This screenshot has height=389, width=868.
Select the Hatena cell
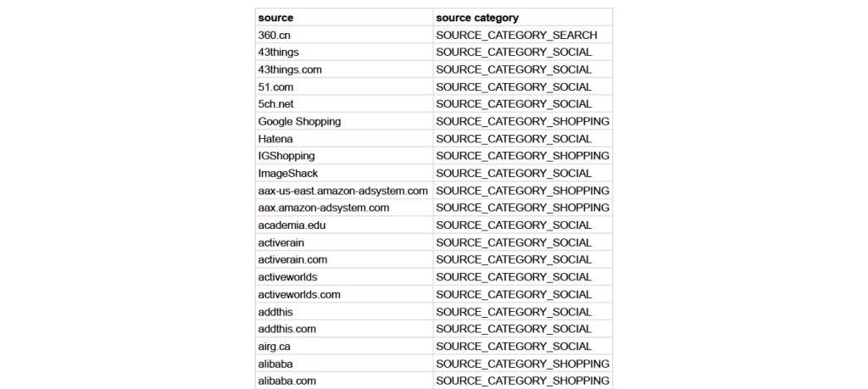[276, 139]
